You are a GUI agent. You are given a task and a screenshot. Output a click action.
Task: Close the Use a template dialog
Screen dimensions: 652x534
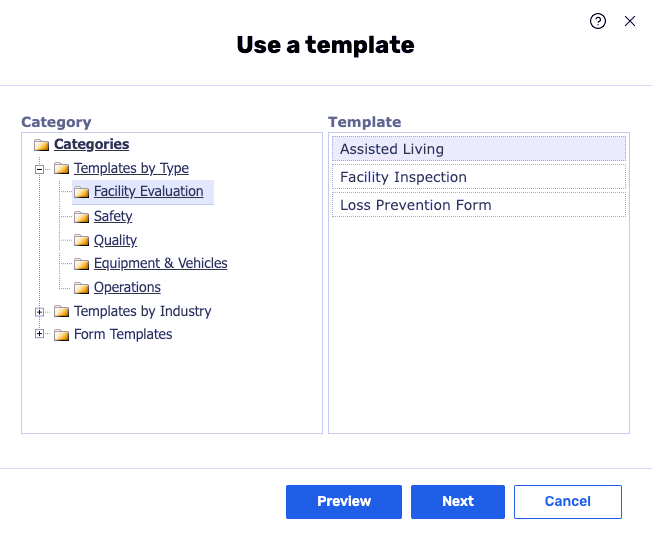(630, 21)
